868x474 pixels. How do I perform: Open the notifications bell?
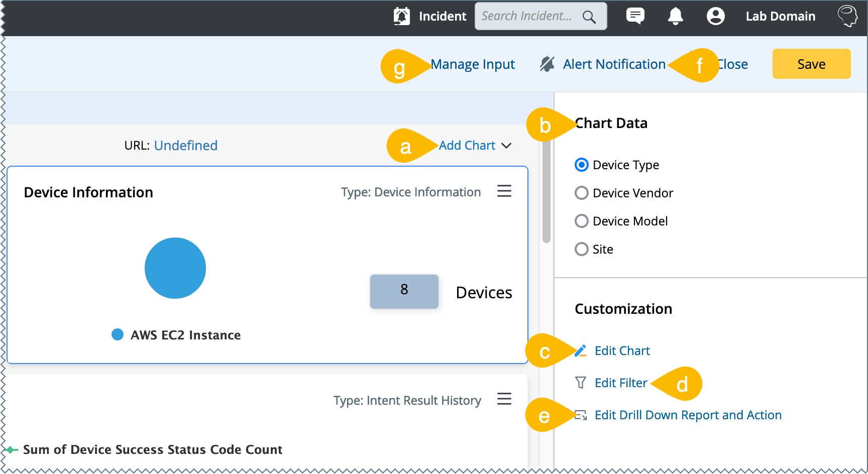click(x=675, y=16)
